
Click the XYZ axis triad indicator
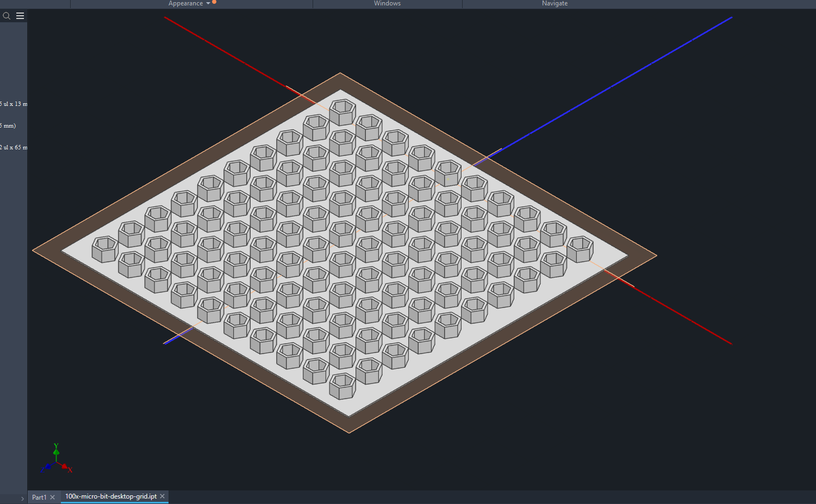(56, 459)
